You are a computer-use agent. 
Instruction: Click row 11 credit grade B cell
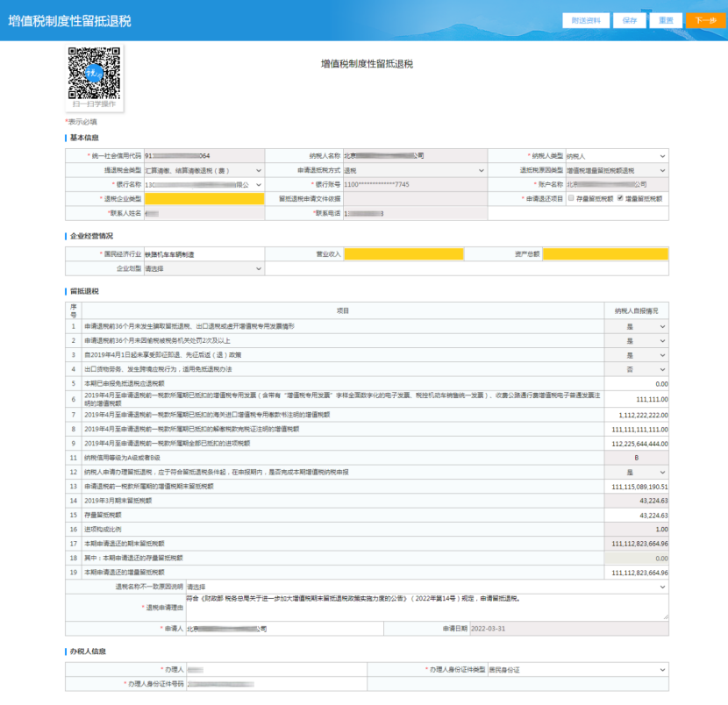(x=637, y=458)
